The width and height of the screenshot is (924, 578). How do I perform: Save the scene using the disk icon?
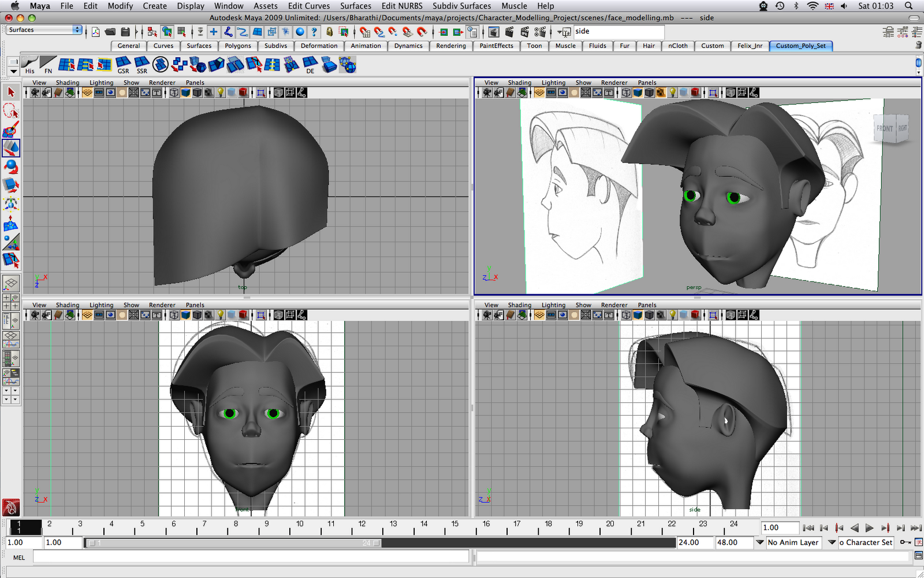click(125, 32)
